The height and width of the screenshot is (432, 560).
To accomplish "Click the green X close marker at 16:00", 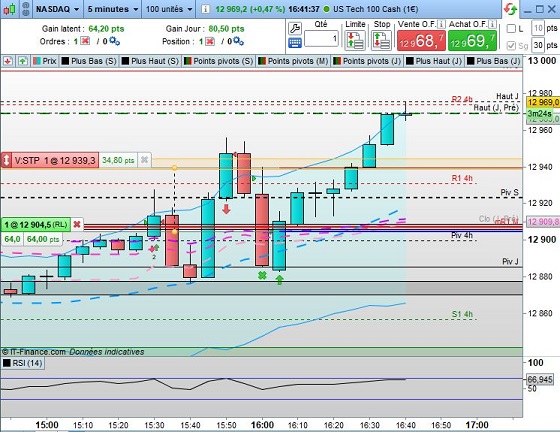I will [262, 275].
